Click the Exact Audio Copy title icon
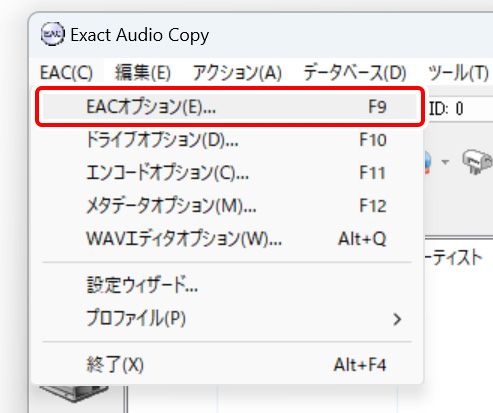The width and height of the screenshot is (493, 413). pyautogui.click(x=52, y=34)
